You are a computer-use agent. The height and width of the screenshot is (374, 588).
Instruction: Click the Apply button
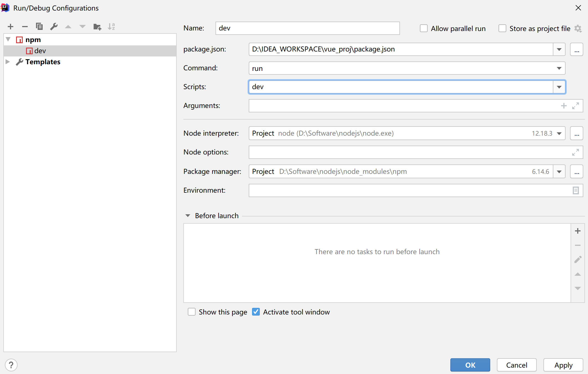coord(563,365)
